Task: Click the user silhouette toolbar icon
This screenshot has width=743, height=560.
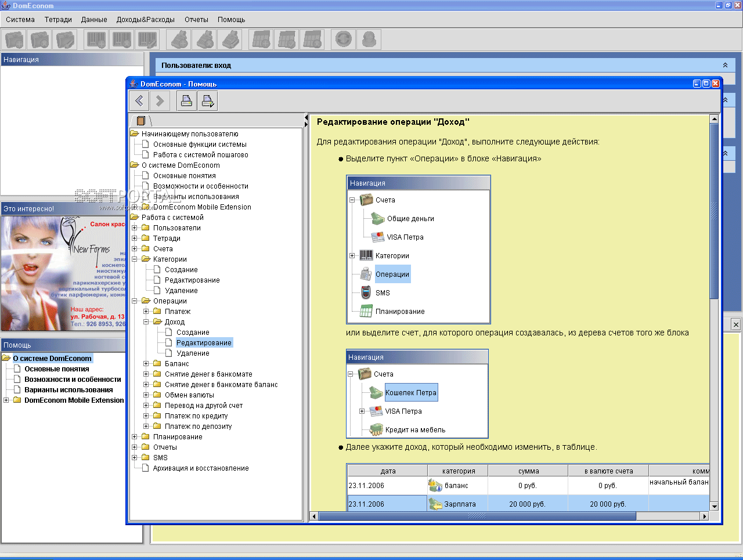Action: tap(369, 39)
